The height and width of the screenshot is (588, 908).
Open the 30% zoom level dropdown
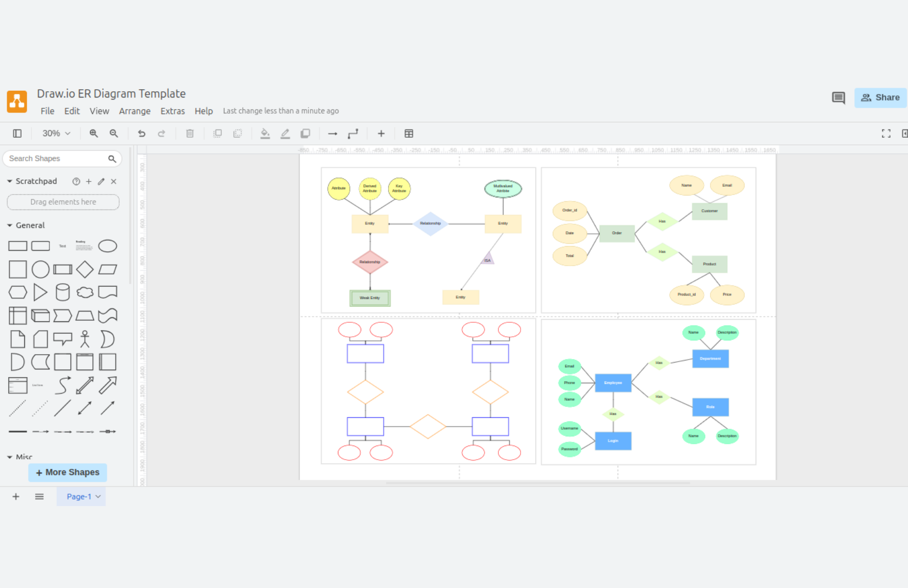tap(56, 134)
